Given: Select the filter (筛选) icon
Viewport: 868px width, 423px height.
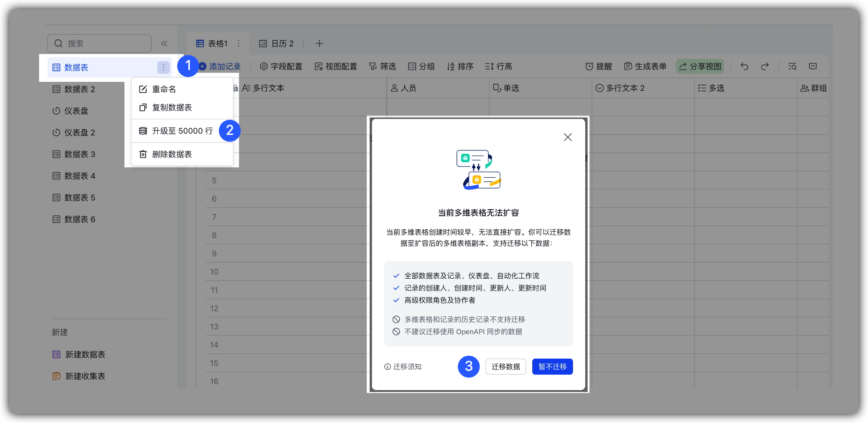Looking at the screenshot, I should point(382,66).
